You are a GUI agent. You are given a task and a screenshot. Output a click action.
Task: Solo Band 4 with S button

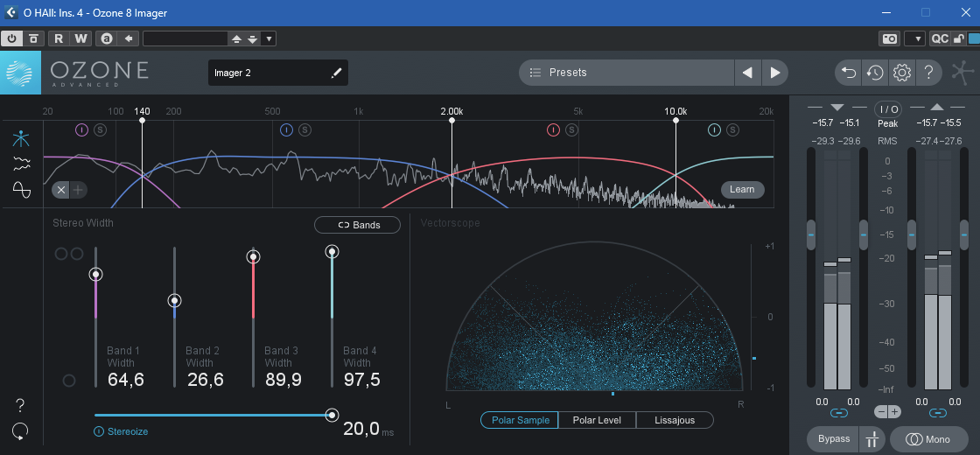(732, 130)
